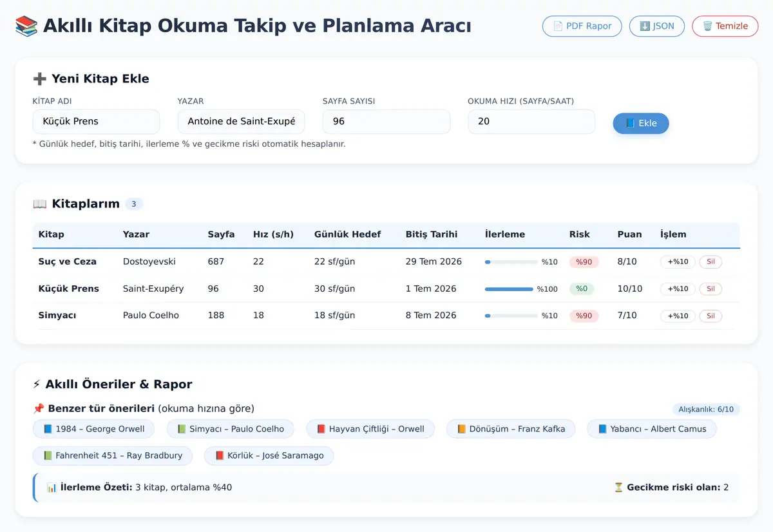Click the Temizle clear button

click(x=725, y=26)
